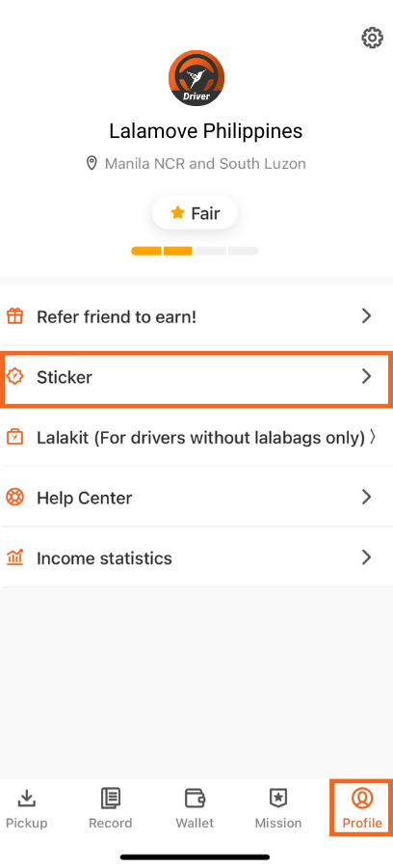Expand the Help Center chevron

coord(366,497)
